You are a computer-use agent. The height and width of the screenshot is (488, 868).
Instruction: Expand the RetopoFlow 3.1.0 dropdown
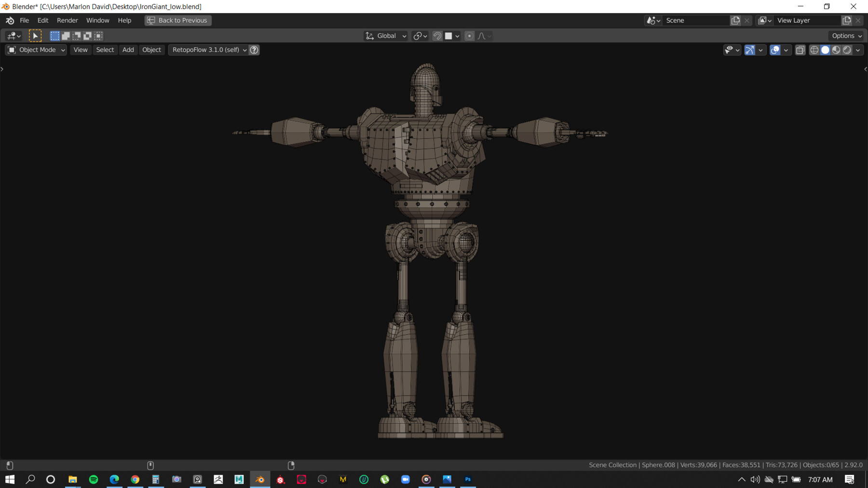click(x=208, y=50)
